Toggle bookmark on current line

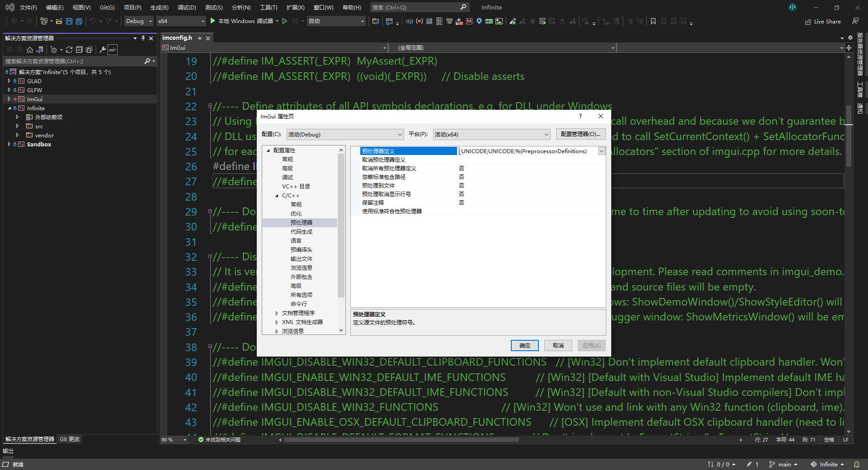[653, 21]
